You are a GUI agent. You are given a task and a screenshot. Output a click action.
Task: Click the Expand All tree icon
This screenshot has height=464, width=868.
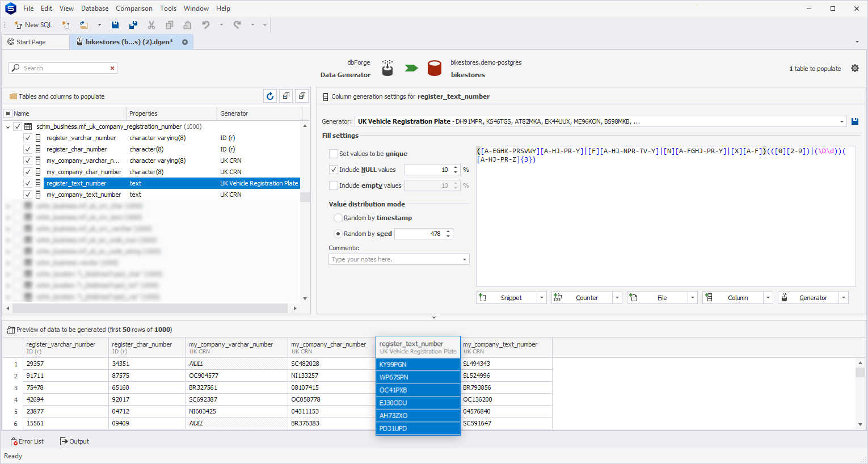click(x=286, y=96)
